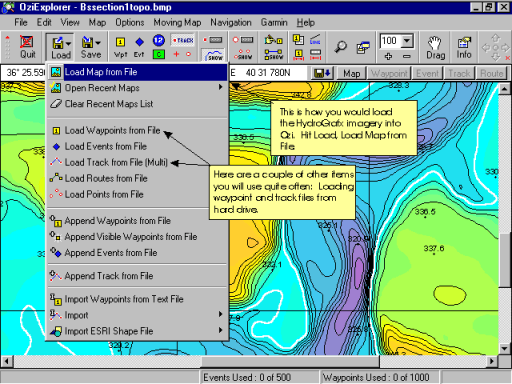Select the Wpt waypoint tool
Screen dimensions: 512x384
click(x=120, y=47)
